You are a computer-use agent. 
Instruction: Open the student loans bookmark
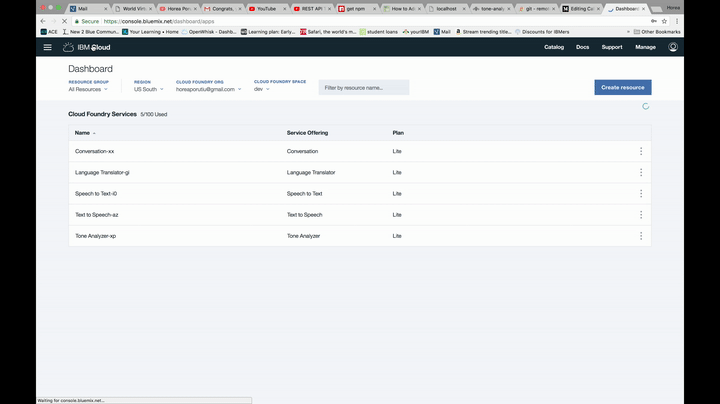tap(379, 32)
